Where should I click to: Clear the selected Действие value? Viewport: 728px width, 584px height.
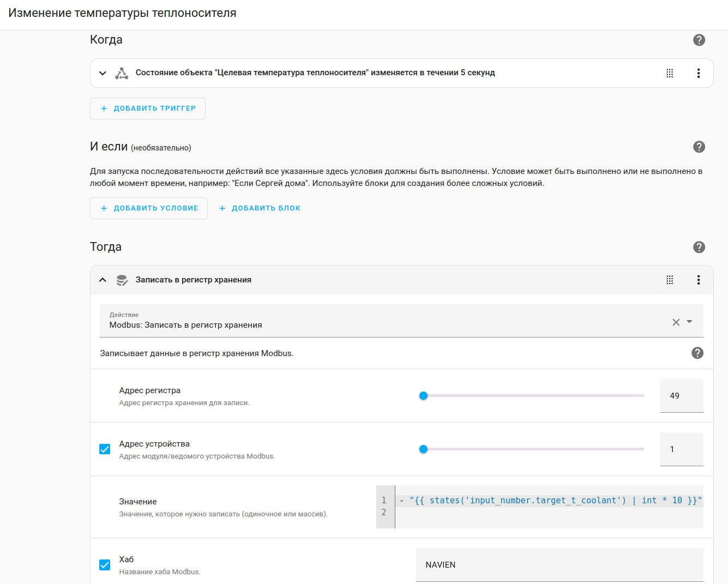[676, 322]
